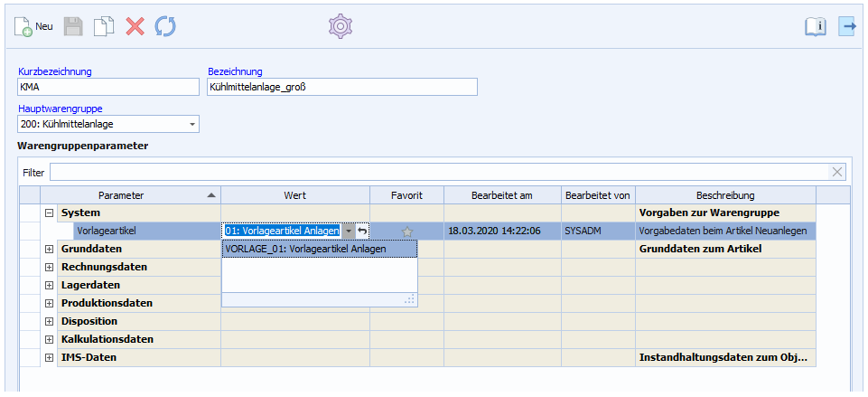Click the Copy document icon
Image resolution: width=868 pixels, height=397 pixels.
pyautogui.click(x=104, y=27)
